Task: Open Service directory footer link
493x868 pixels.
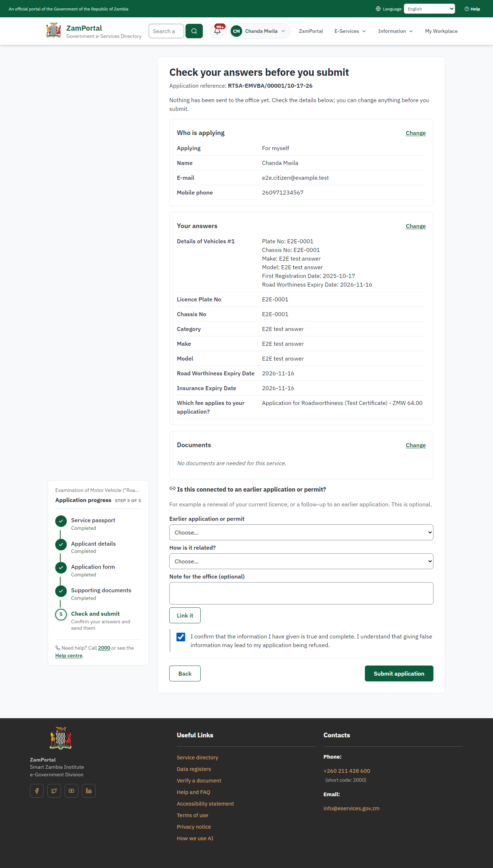Action: click(x=197, y=757)
